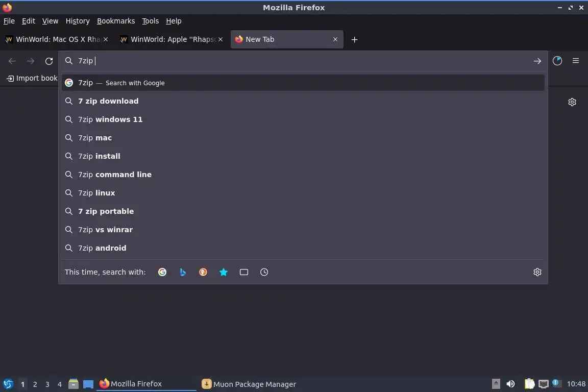Select the '7zip command line' suggestion
The image size is (588, 392).
click(x=303, y=175)
